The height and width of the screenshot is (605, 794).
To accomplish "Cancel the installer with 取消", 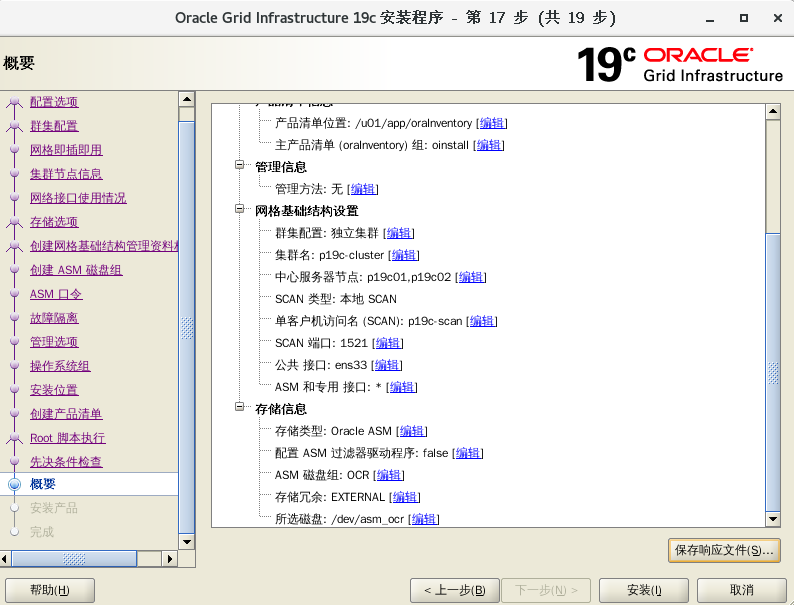I will [x=742, y=590].
